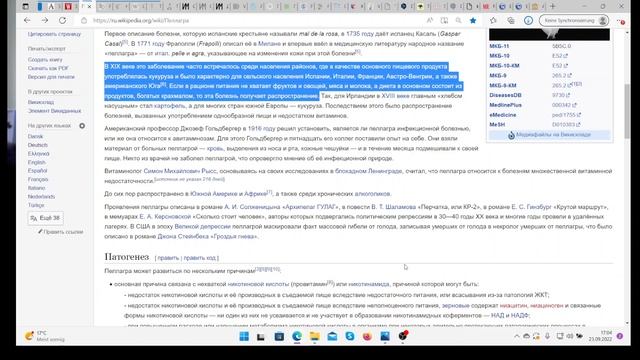Switch to Türkçe language version
The image size is (640, 360).
click(36, 205)
